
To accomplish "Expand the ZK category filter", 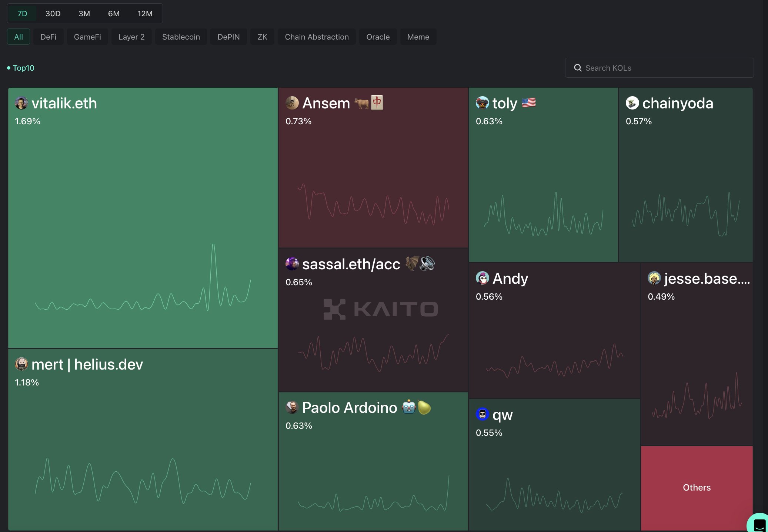I will [x=262, y=37].
